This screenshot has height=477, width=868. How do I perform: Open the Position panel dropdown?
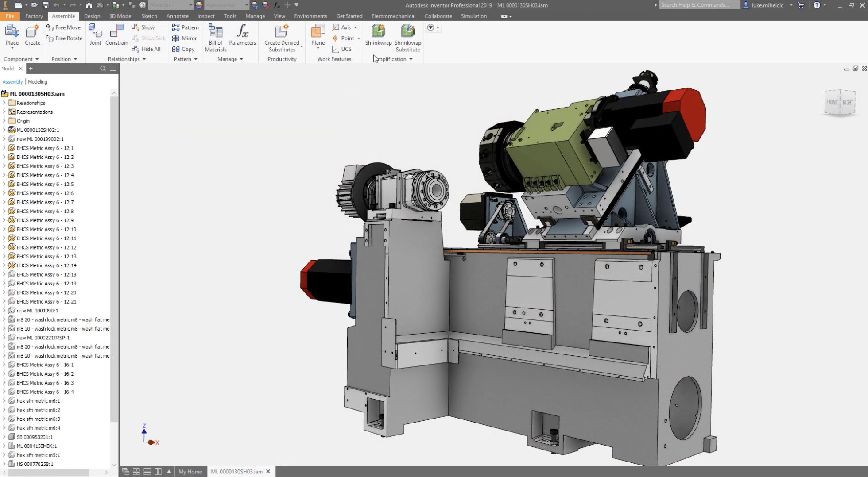point(64,59)
